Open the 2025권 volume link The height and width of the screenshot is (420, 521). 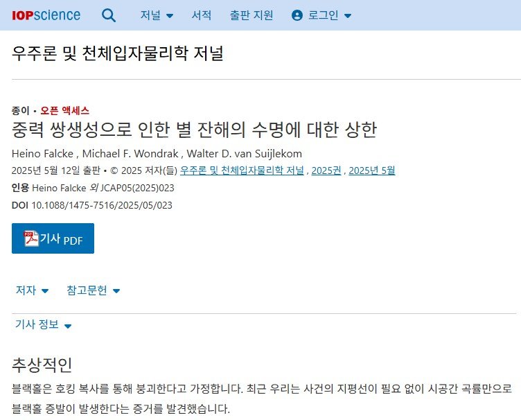pos(326,170)
